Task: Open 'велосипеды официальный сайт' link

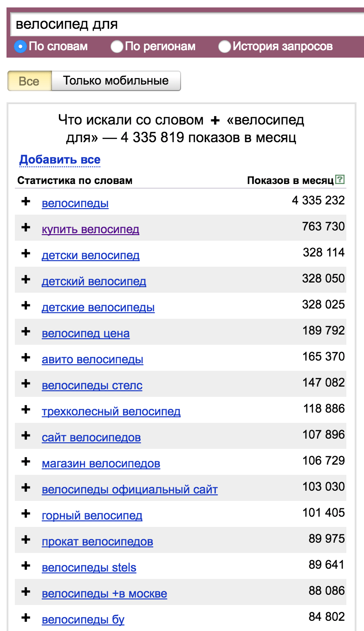Action: [x=130, y=490]
